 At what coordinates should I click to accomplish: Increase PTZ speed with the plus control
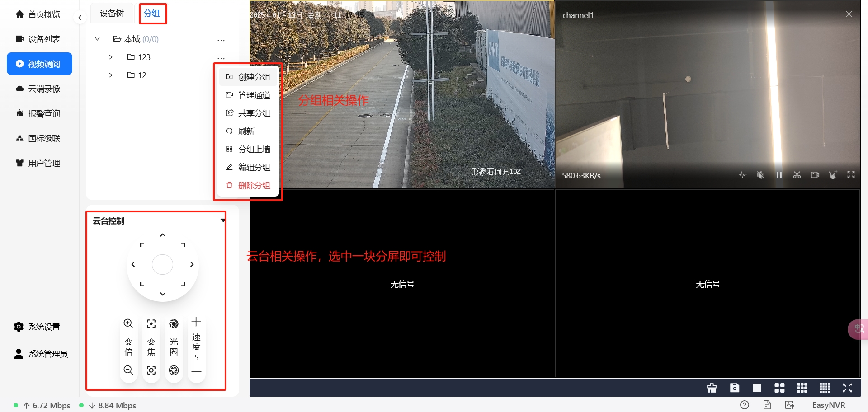point(196,321)
